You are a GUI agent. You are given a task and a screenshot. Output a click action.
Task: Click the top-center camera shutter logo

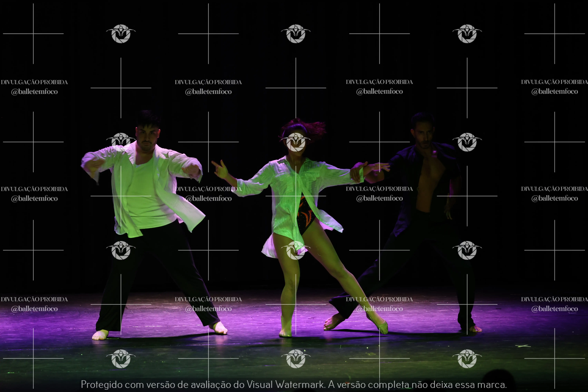point(296,34)
